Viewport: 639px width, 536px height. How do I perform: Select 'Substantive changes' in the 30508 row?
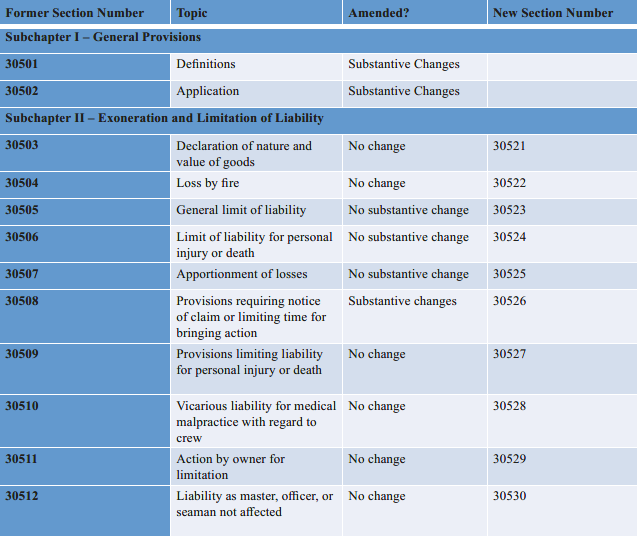click(x=402, y=301)
